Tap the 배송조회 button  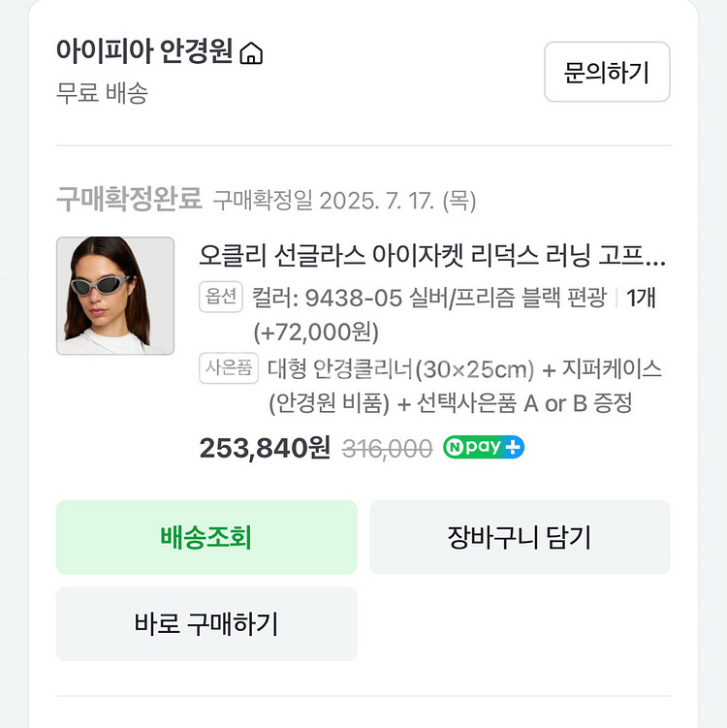point(206,537)
